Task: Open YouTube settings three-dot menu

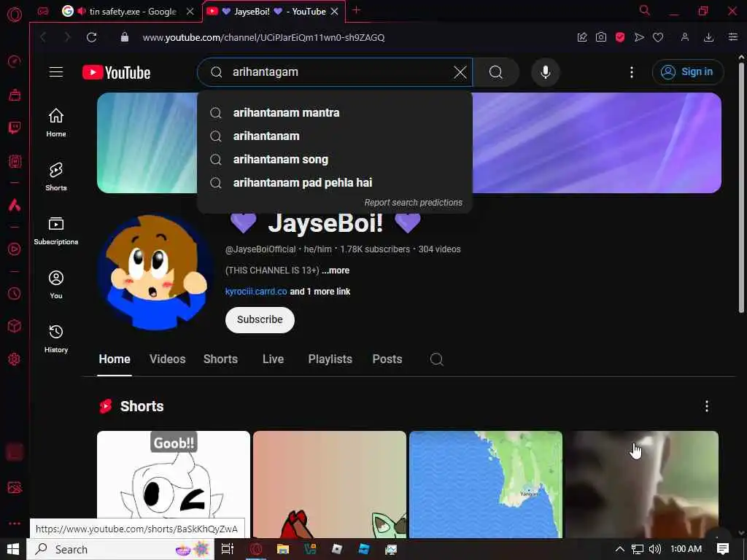Action: (x=632, y=72)
